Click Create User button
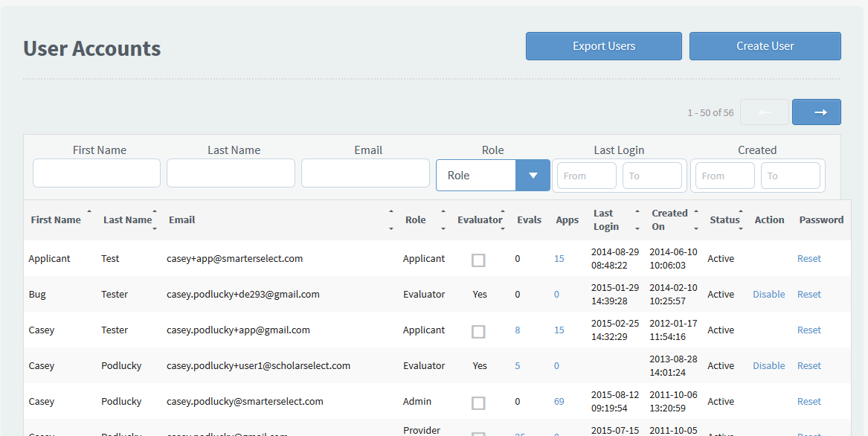The width and height of the screenshot is (868, 436). click(765, 46)
